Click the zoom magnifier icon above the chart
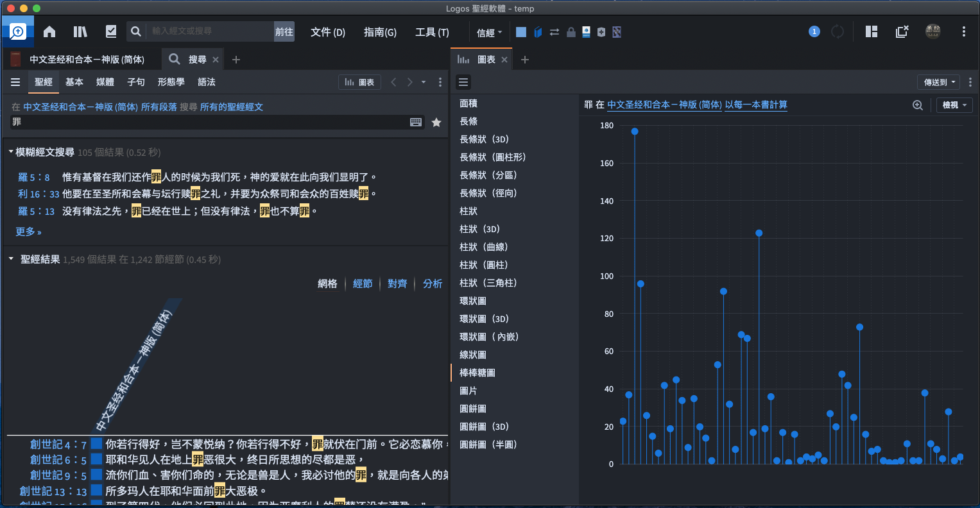 [918, 105]
